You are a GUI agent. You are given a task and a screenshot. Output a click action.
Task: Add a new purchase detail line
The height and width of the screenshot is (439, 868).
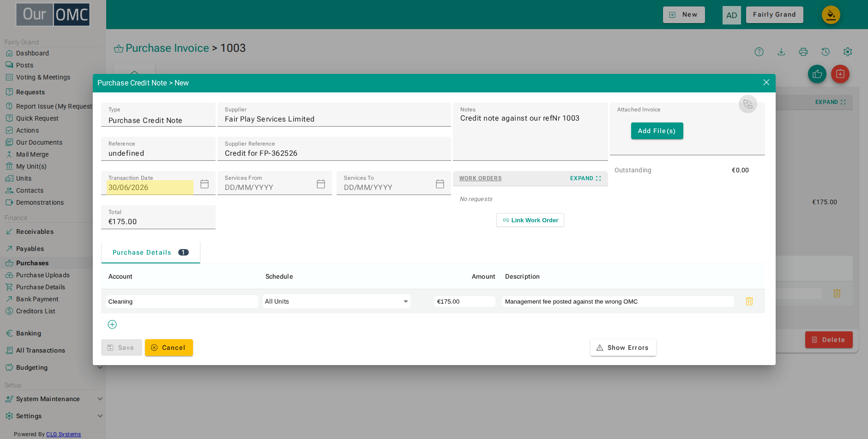[x=112, y=324]
